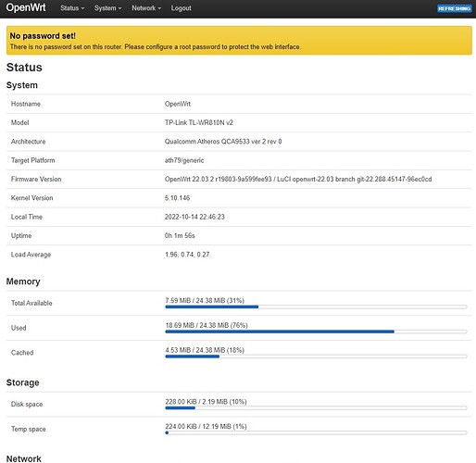Click the 'Hostname' row label
The image size is (476, 463).
pyautogui.click(x=26, y=104)
